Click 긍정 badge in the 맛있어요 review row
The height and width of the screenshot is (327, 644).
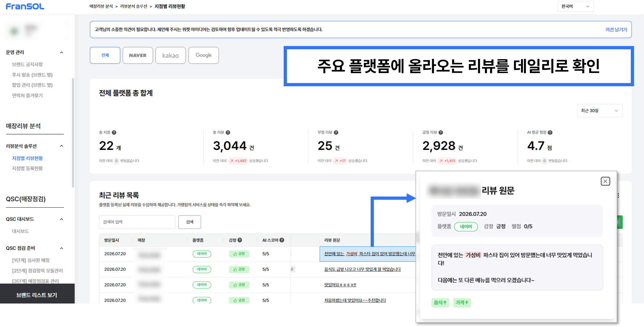pyautogui.click(x=239, y=285)
